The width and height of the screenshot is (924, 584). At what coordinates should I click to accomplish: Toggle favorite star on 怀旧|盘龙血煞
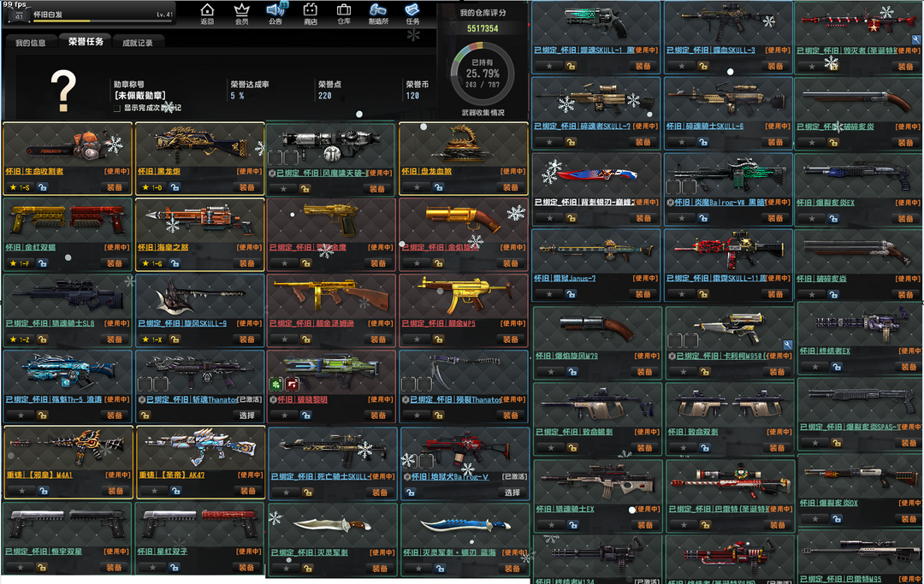[x=418, y=187]
